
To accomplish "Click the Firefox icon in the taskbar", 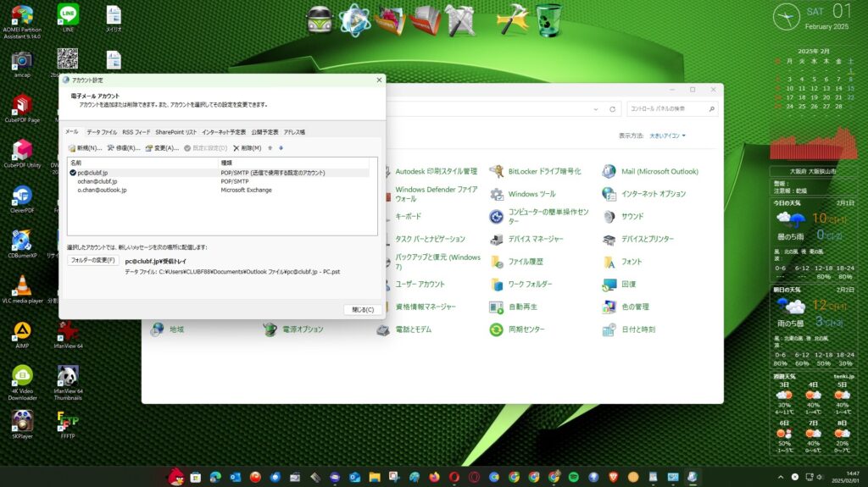I will 435,478.
